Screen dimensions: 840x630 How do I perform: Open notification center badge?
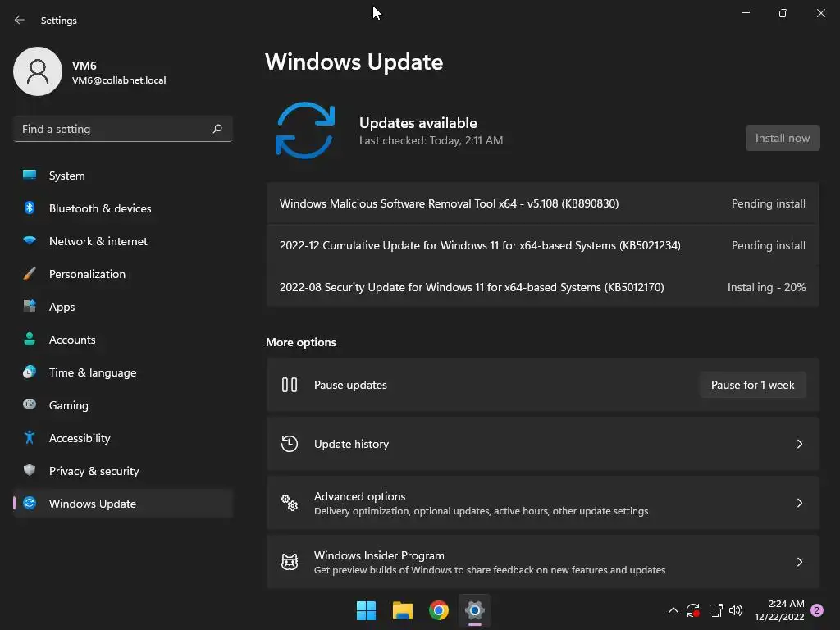[x=817, y=610]
